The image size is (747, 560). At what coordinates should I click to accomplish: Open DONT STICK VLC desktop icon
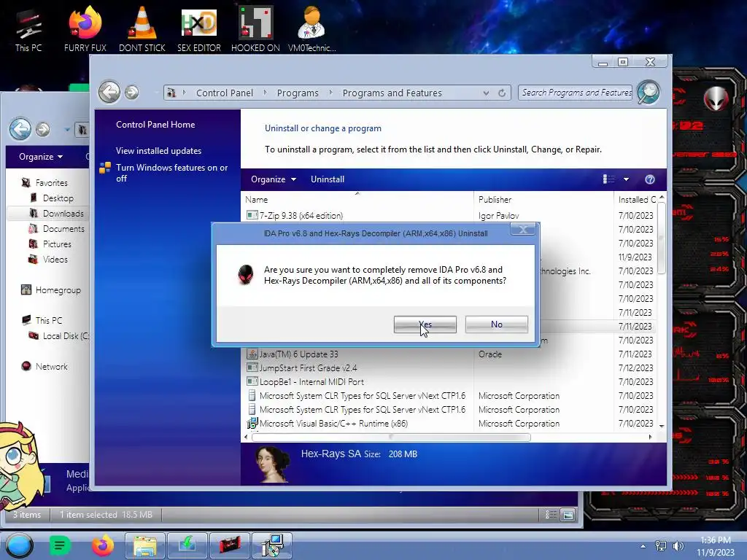142,29
